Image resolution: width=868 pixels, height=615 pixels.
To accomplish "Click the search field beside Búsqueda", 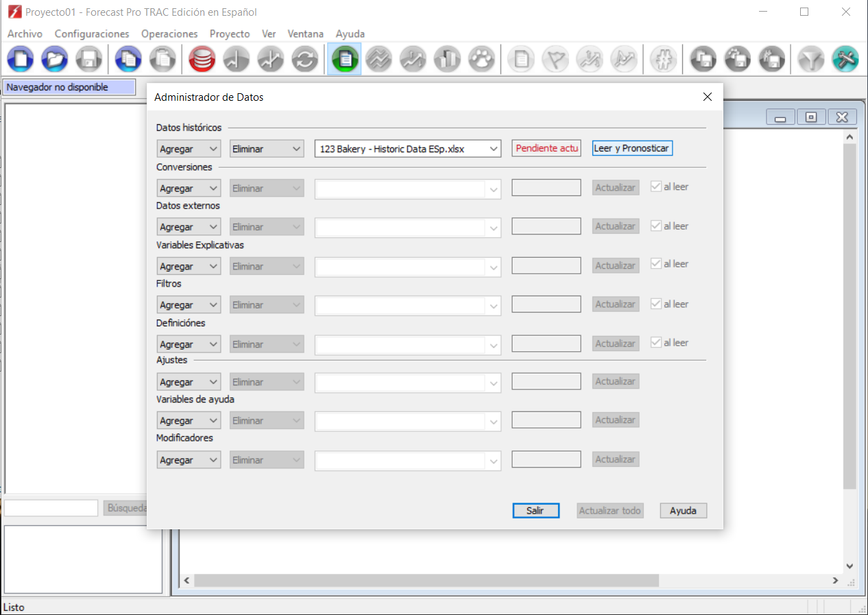I will (52, 508).
